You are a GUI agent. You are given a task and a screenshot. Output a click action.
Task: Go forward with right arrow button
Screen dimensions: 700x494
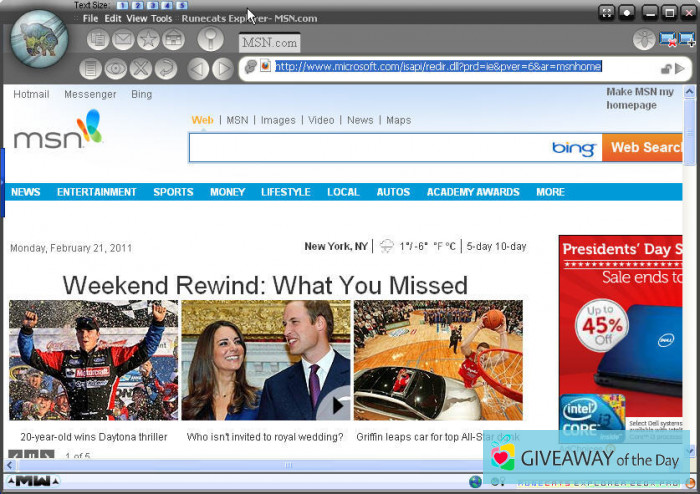point(222,69)
